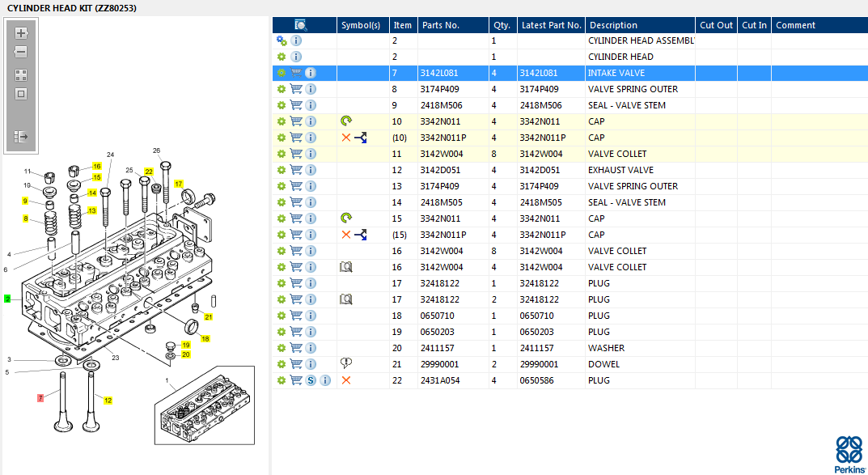The height and width of the screenshot is (475, 868).
Task: Click the red callout 7 on the diagram
Action: (x=40, y=398)
